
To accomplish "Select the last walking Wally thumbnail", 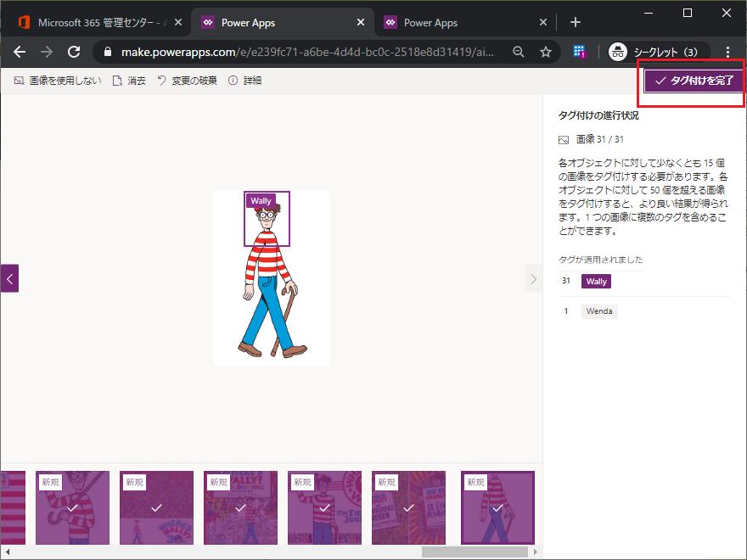I will (x=497, y=507).
